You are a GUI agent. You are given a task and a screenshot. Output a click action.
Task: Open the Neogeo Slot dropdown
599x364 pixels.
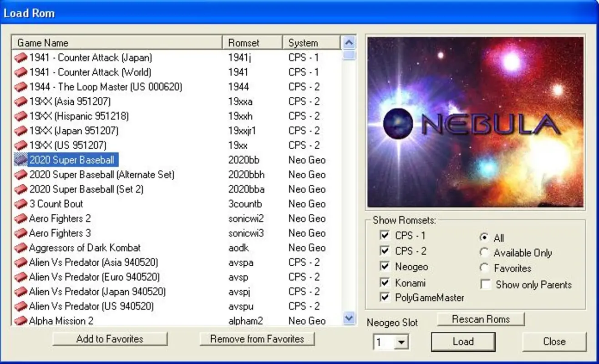(402, 342)
